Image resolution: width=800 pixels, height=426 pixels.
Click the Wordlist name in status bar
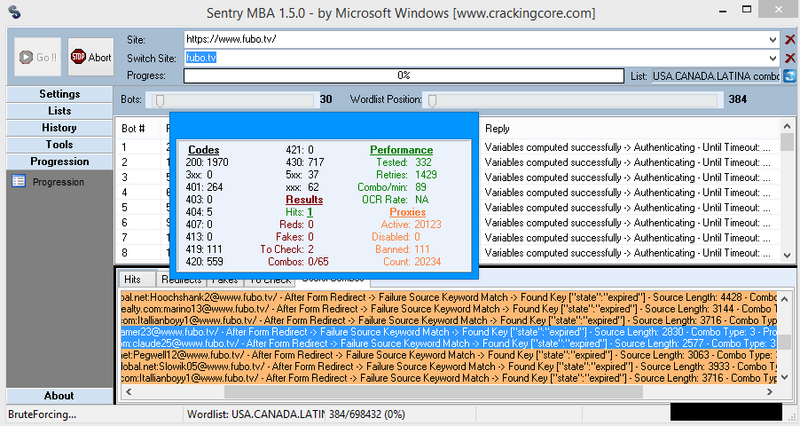click(x=256, y=414)
